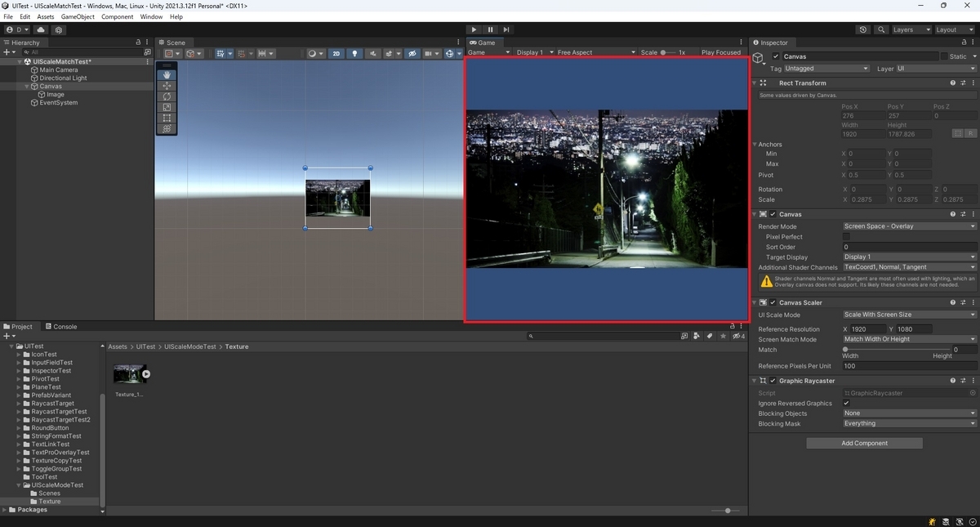Uncheck Ignore Reversed Graphics
This screenshot has width=980, height=527.
(846, 404)
